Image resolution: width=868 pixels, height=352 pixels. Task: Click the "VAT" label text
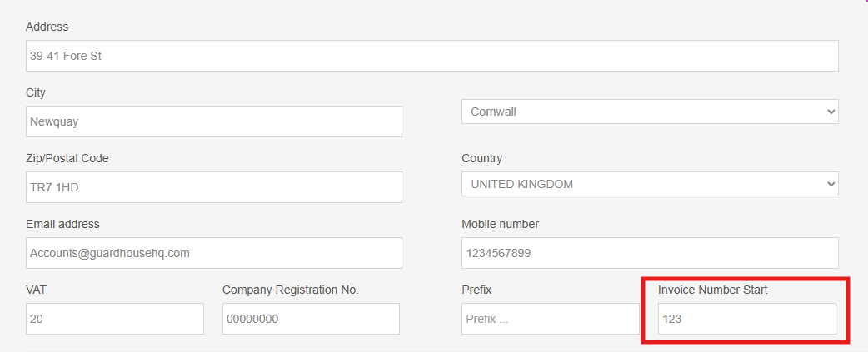pos(36,290)
